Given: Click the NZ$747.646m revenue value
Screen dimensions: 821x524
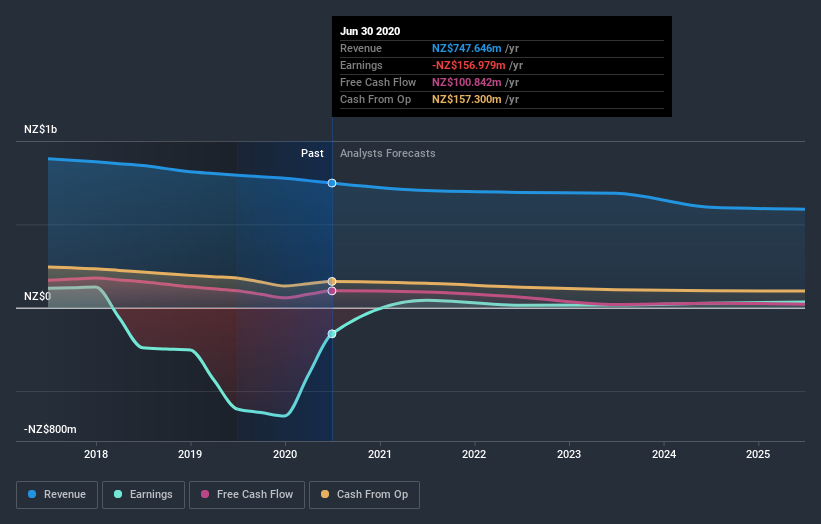Looking at the screenshot, I should click(x=467, y=48).
